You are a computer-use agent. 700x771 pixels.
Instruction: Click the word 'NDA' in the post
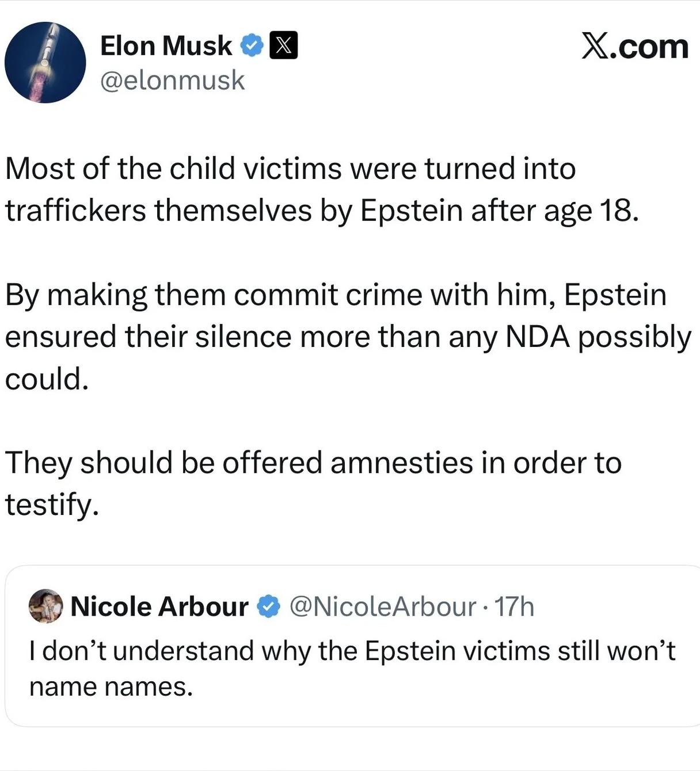[538, 337]
